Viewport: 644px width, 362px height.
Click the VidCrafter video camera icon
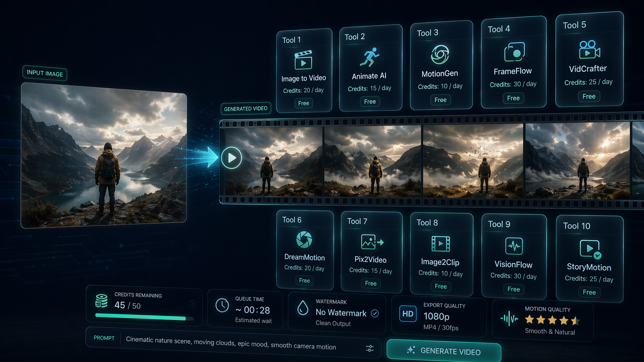pos(589,50)
